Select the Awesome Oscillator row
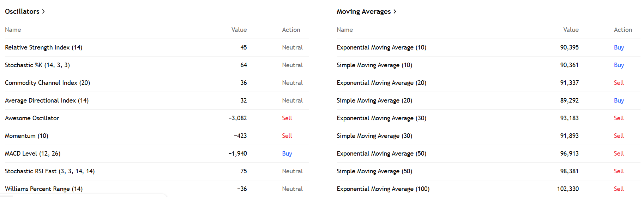 [32, 118]
